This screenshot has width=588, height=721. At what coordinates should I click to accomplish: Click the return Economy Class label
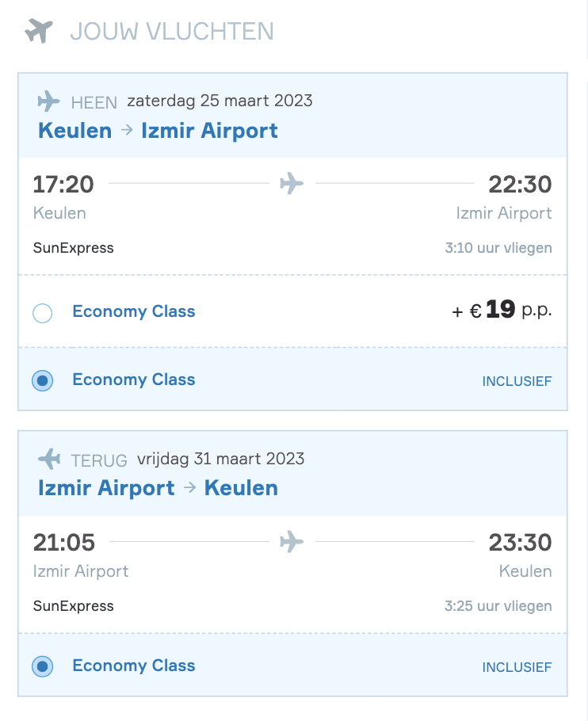[134, 666]
